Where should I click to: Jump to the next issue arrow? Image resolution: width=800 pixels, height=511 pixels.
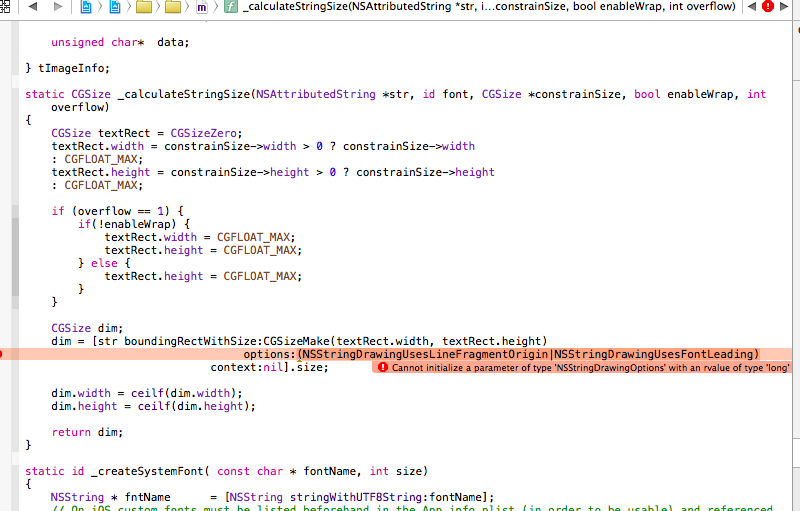point(784,7)
